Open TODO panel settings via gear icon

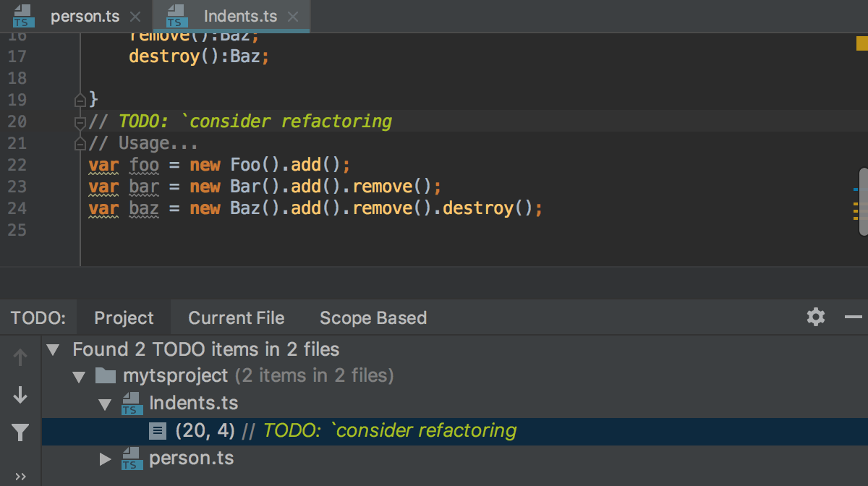[x=815, y=317]
